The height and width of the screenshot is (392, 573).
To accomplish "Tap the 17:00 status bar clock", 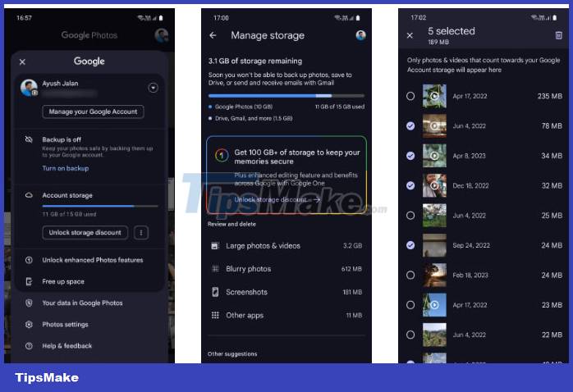I will [221, 18].
